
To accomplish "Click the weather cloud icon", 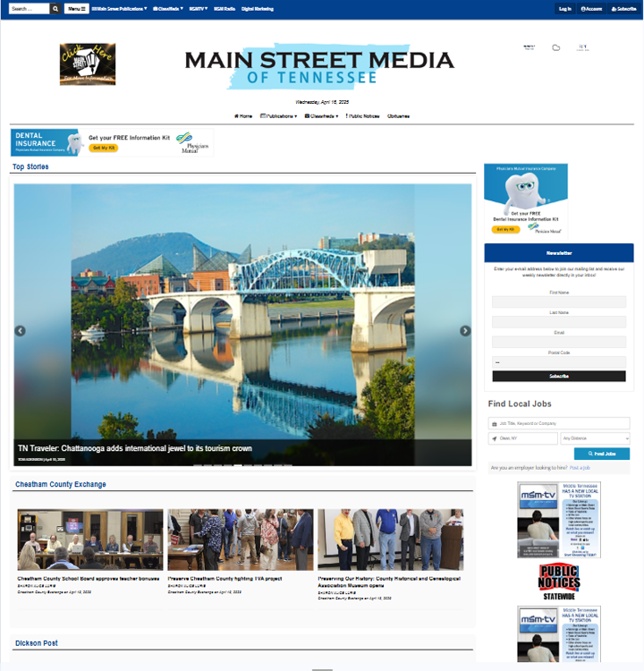I will pyautogui.click(x=555, y=47).
